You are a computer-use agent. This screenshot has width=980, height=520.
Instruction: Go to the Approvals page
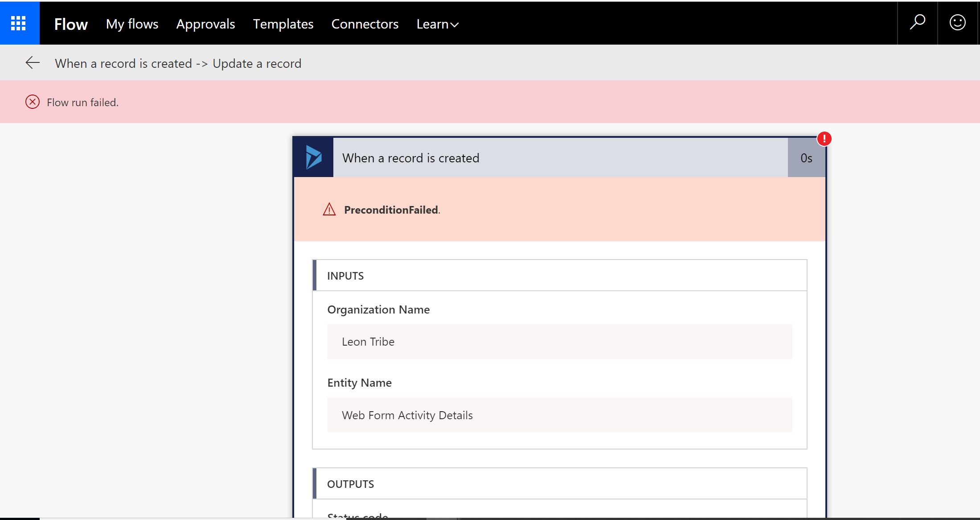pos(205,24)
